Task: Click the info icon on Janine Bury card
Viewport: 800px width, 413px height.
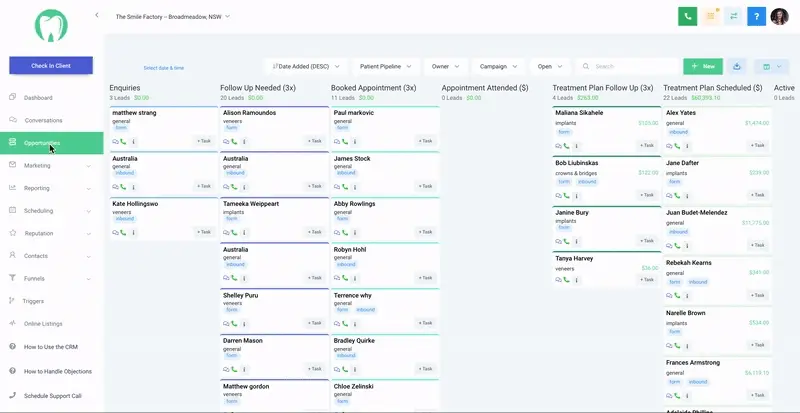Action: click(x=576, y=241)
